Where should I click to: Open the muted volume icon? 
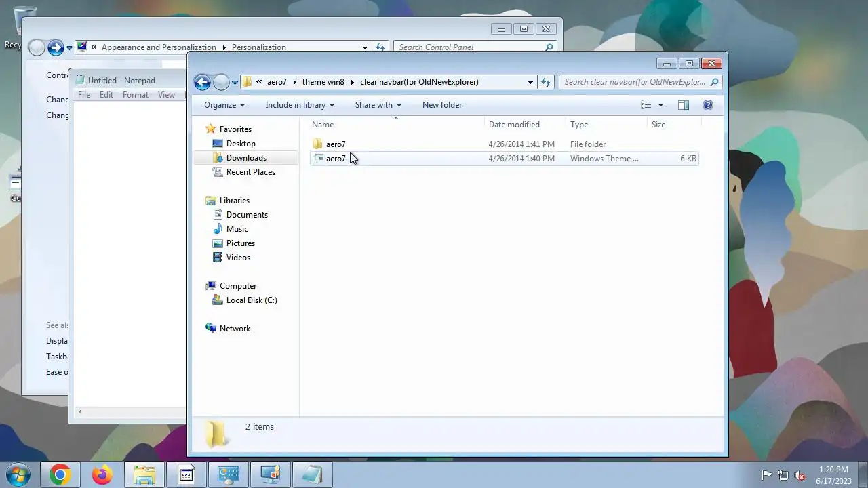coord(800,475)
